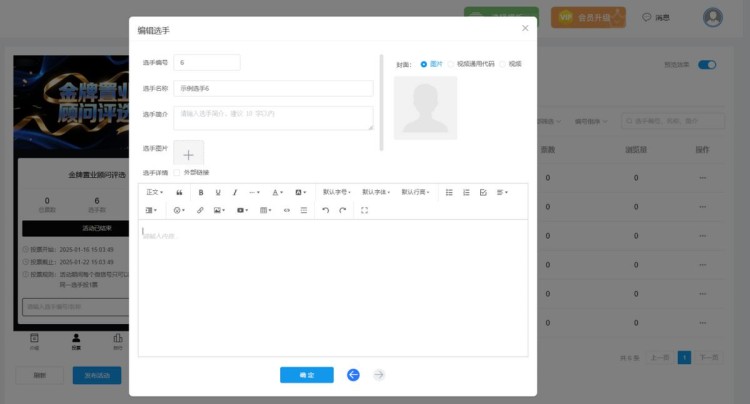750x404 pixels.
Task: Click the redo arrow icon
Action: (x=343, y=211)
